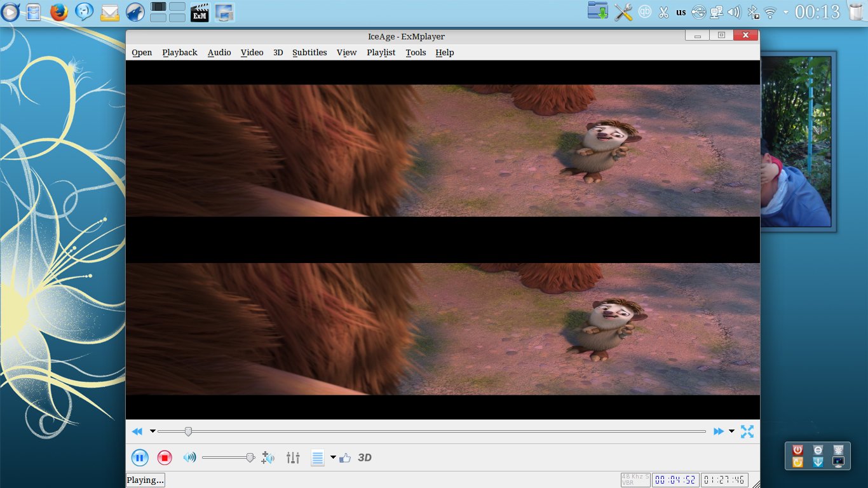Mute audio using the speaker icon

(189, 457)
